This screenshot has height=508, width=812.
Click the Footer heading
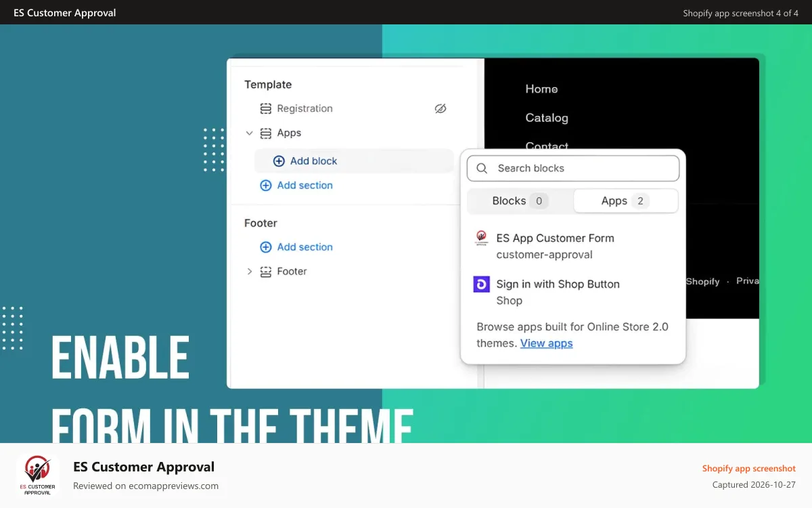pyautogui.click(x=261, y=223)
